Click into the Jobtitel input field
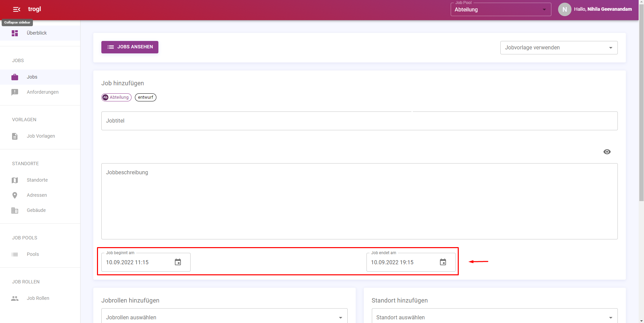Image resolution: width=644 pixels, height=323 pixels. click(359, 121)
